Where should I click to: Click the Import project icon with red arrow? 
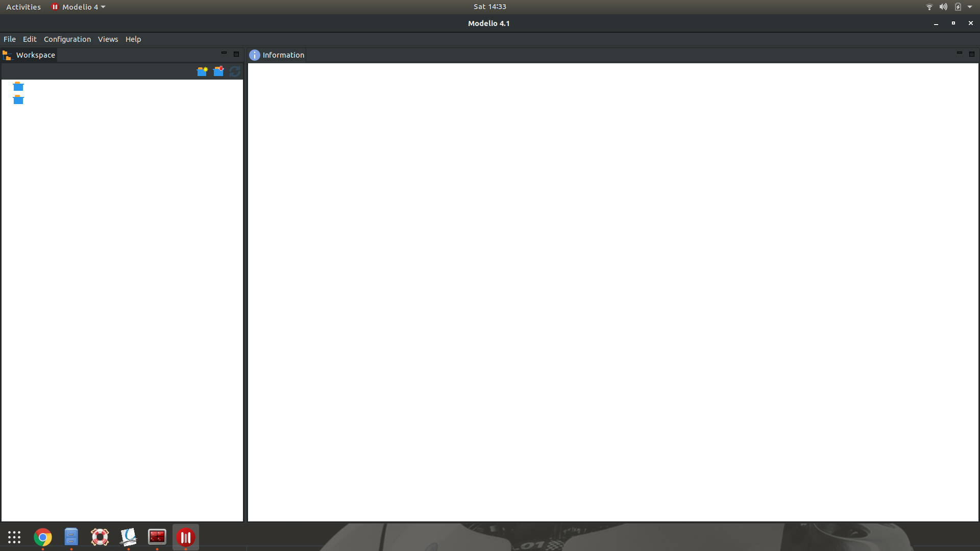(218, 71)
